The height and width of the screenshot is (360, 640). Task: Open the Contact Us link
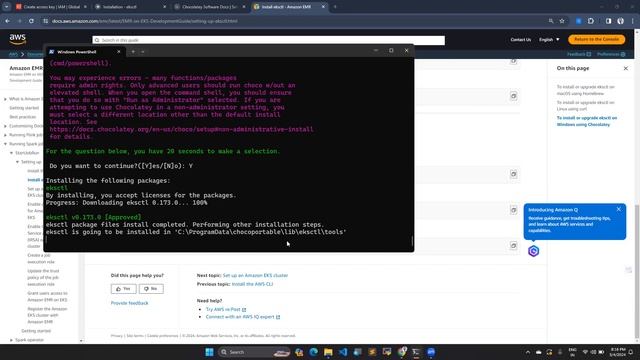pos(520,40)
